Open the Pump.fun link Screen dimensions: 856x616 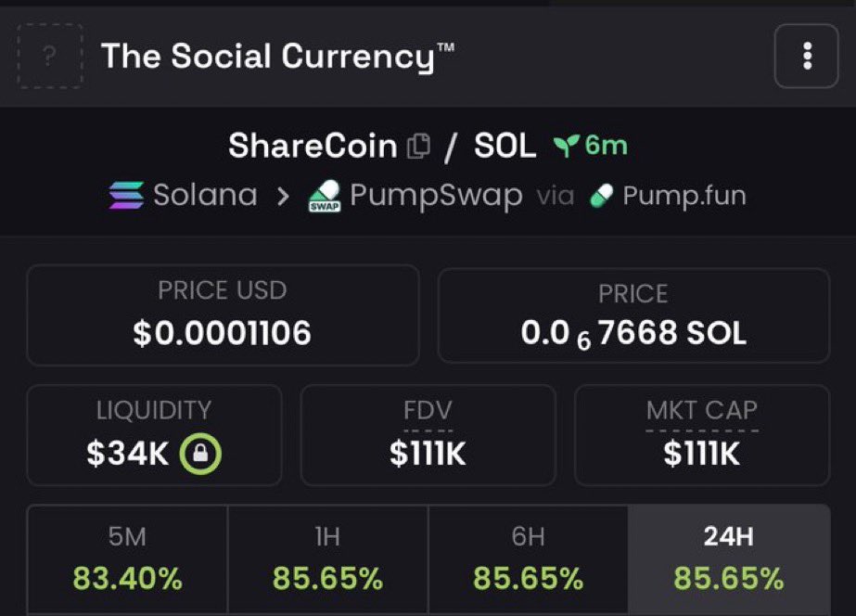pos(668,196)
